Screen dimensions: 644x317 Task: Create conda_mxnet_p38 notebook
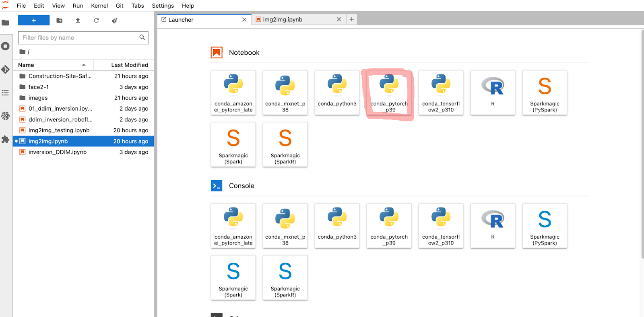click(285, 93)
